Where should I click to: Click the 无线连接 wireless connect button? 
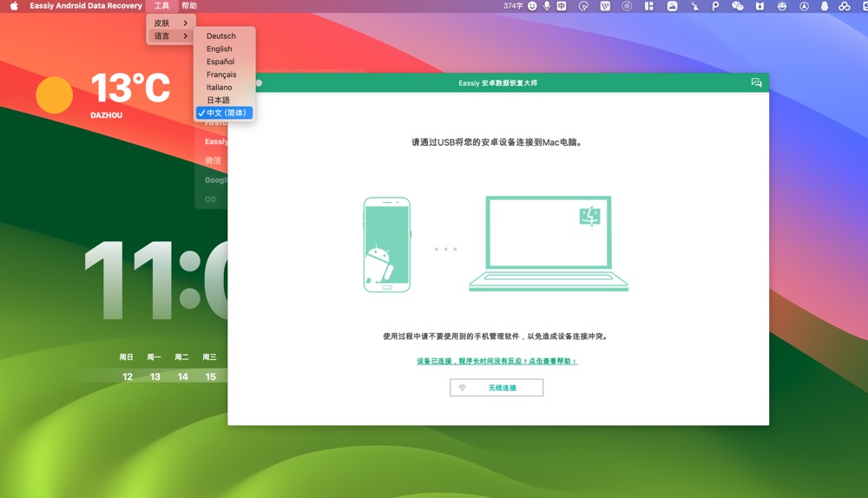tap(496, 387)
